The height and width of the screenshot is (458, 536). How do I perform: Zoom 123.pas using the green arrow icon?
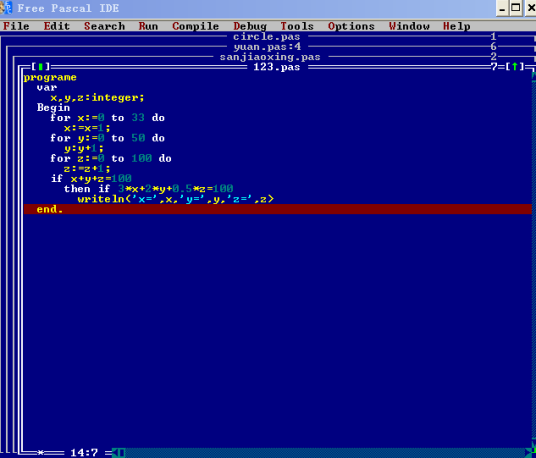pyautogui.click(x=514, y=67)
